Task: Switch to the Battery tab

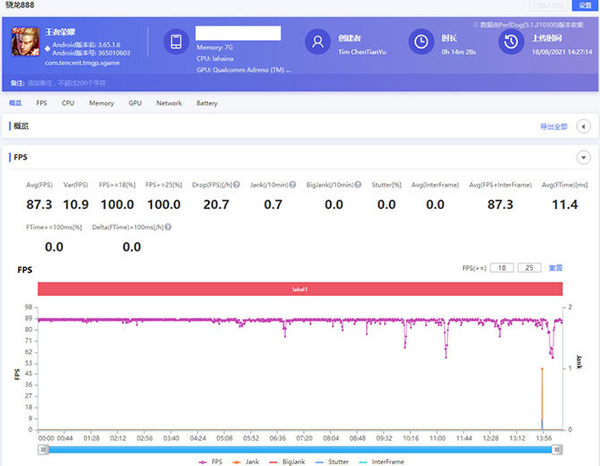Action: pos(207,103)
